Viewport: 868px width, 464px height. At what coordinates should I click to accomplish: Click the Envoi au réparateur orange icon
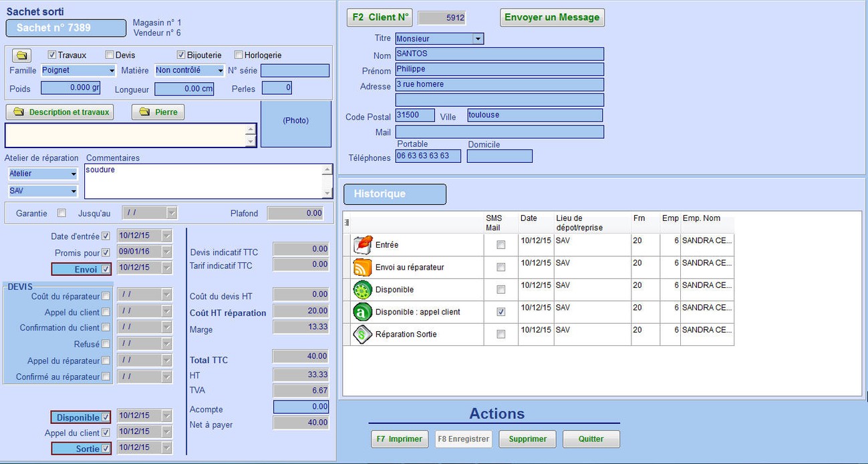tap(362, 267)
